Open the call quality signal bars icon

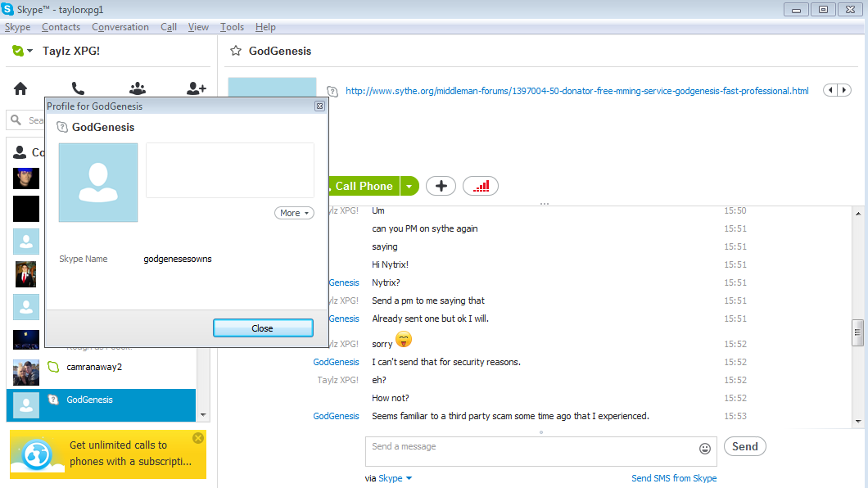(x=481, y=186)
